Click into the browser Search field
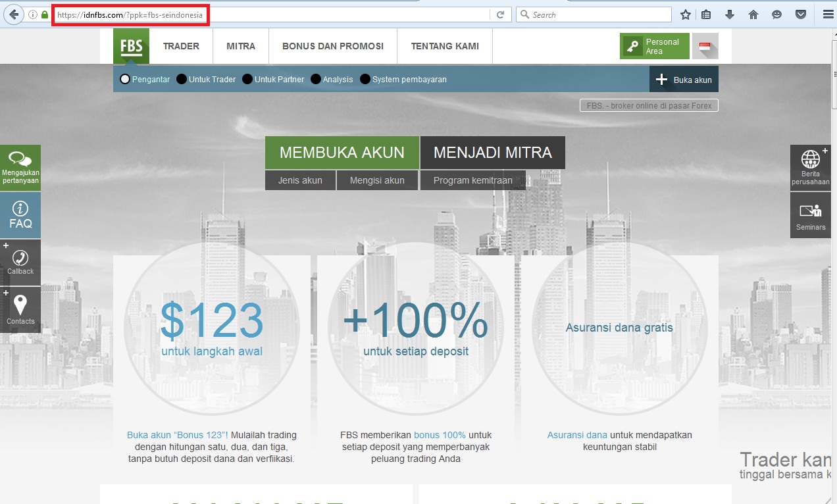This screenshot has height=504, width=837. point(594,14)
